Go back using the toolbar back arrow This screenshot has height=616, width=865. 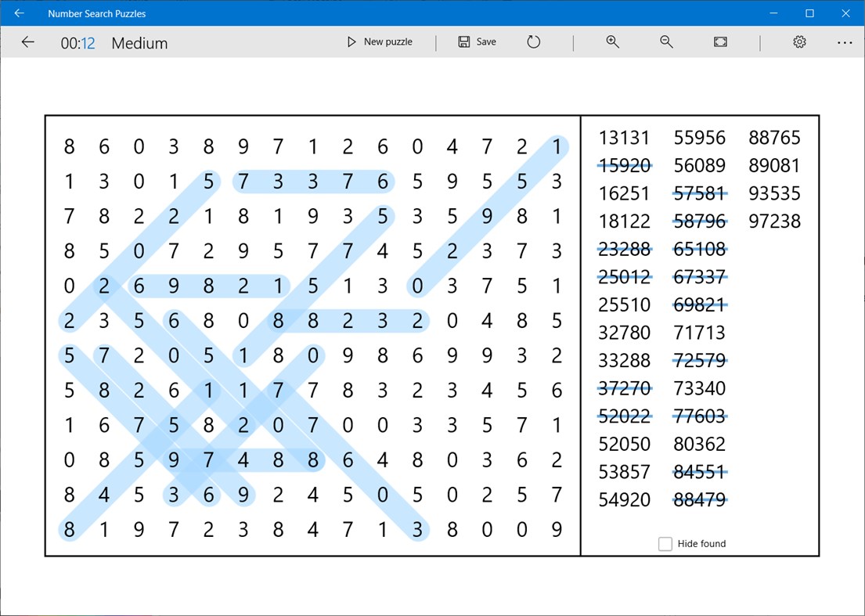click(x=27, y=41)
